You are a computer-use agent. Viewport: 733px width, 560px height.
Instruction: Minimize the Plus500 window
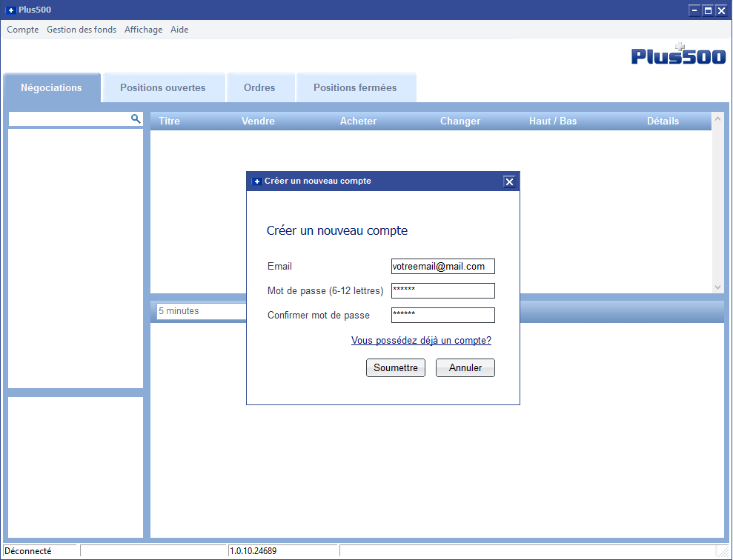[x=694, y=10]
